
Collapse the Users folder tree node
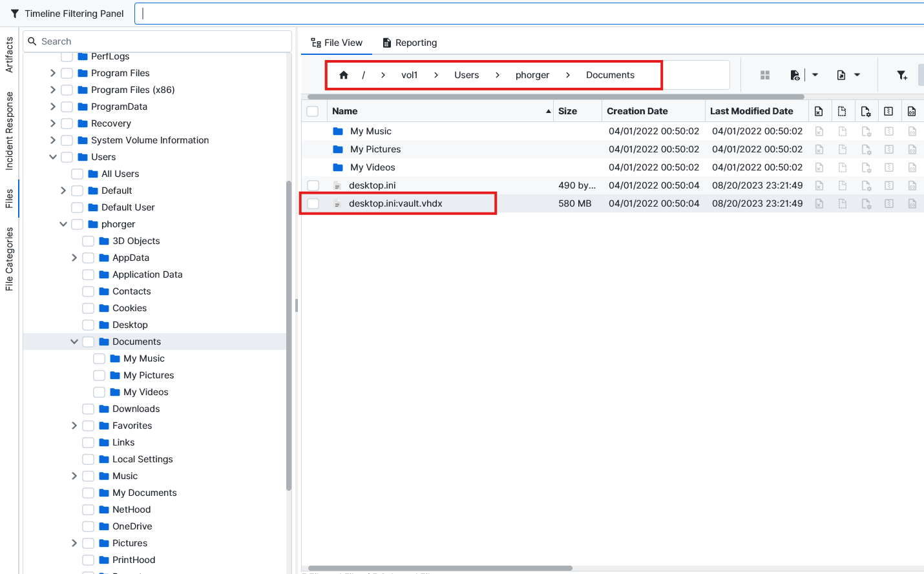(x=53, y=157)
